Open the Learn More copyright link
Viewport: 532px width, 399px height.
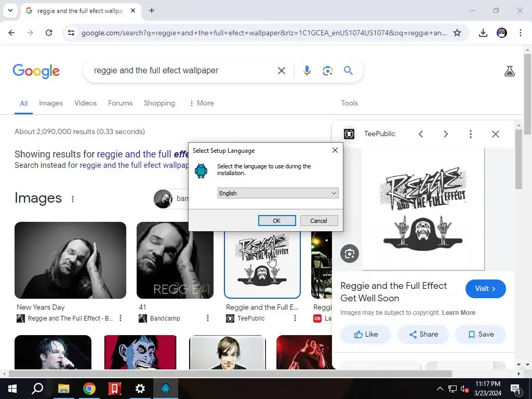pyautogui.click(x=458, y=312)
